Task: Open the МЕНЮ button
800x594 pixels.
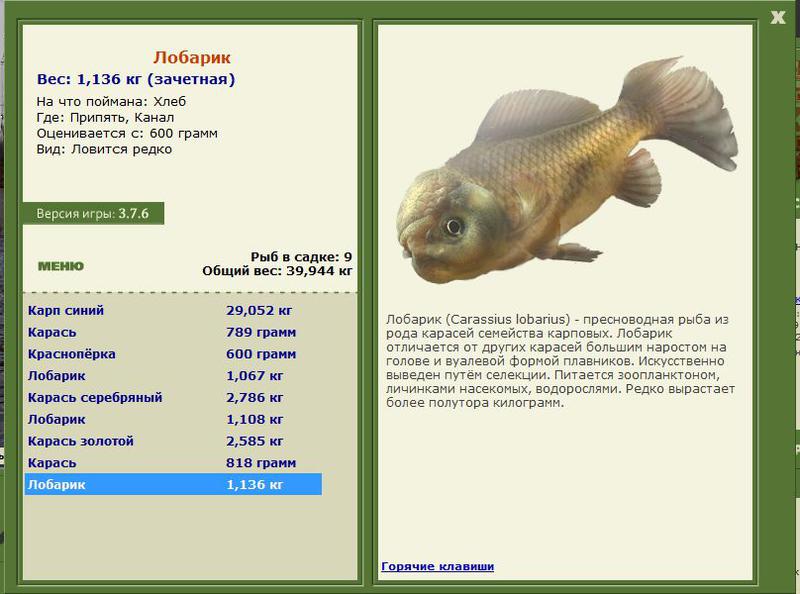Action: point(61,266)
